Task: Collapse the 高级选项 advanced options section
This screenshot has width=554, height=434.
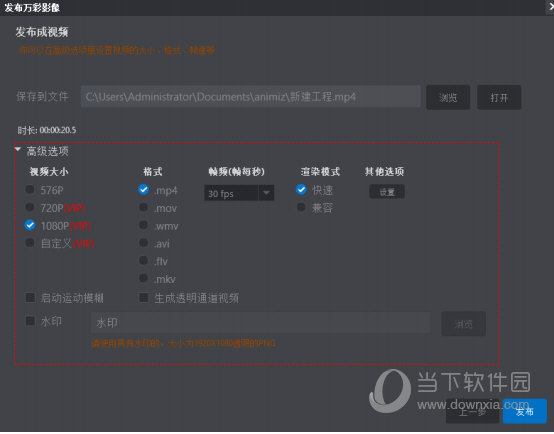Action: point(18,149)
